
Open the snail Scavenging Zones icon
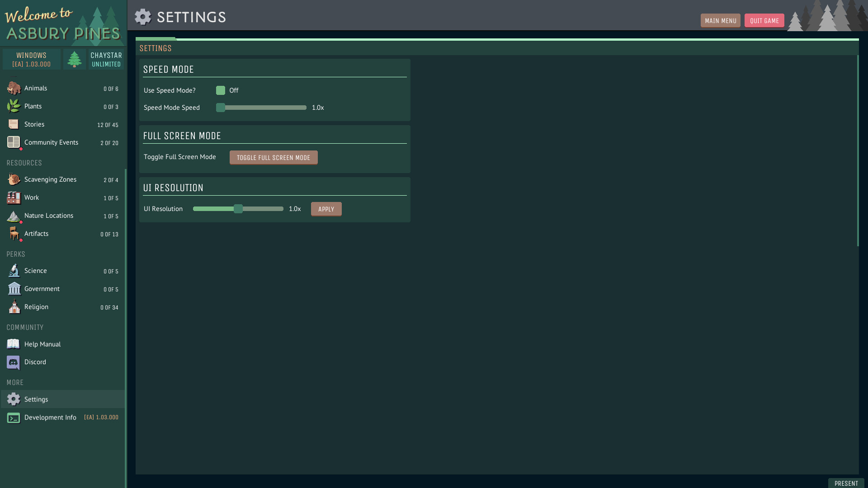pyautogui.click(x=14, y=179)
